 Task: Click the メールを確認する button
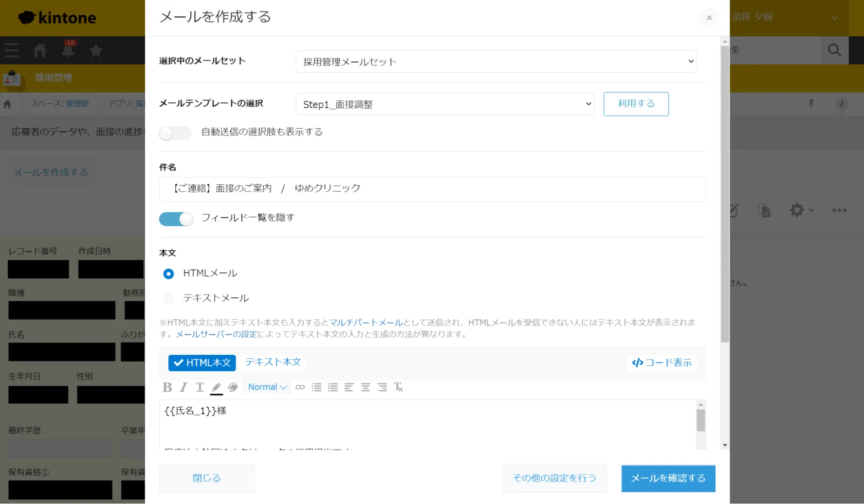coord(668,478)
